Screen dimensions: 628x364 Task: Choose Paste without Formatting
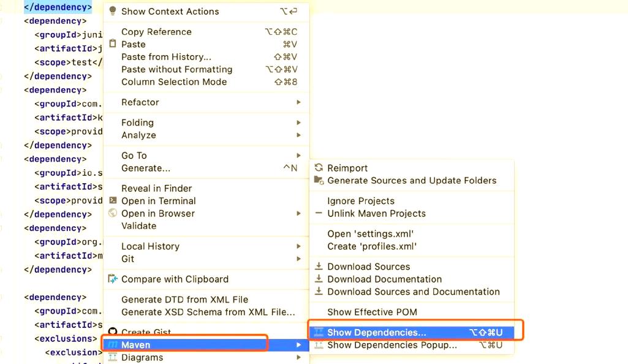(176, 69)
